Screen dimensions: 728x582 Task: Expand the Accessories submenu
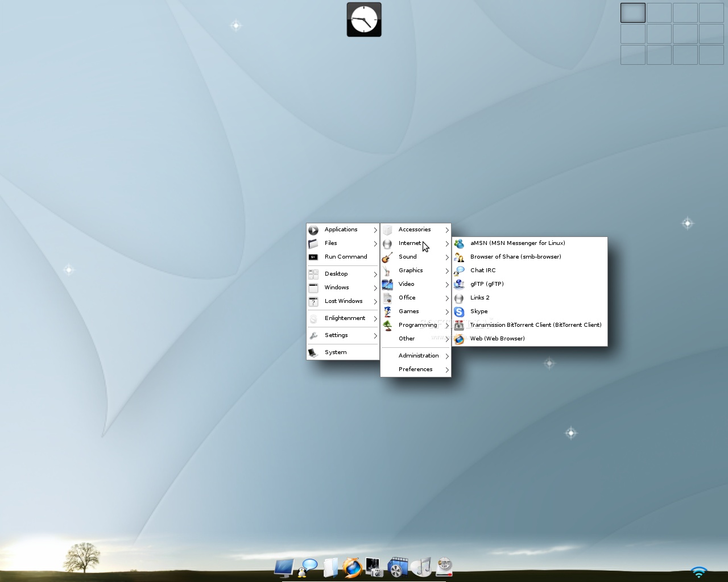[x=415, y=230]
